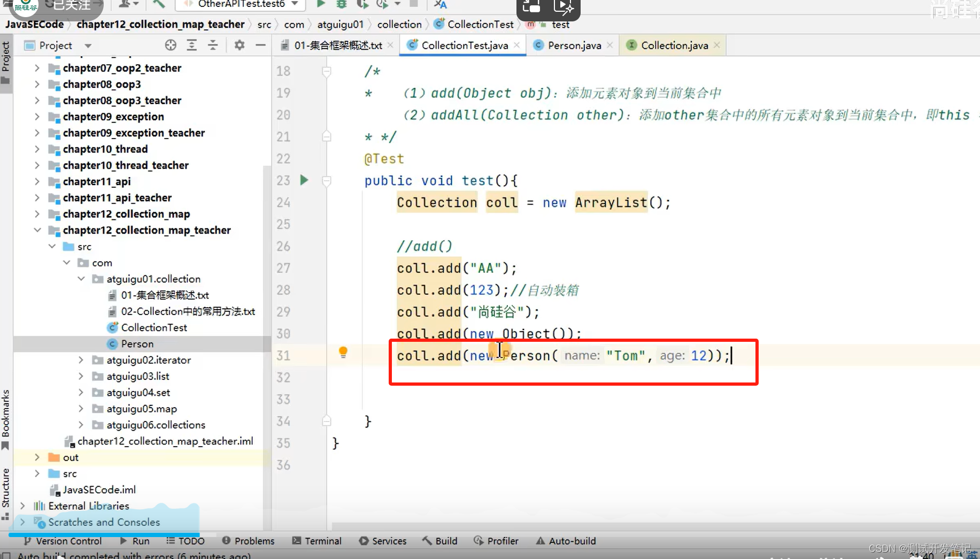Collapse the chapter12_collection_map_teacher module
Screen dimensions: 980x559
[x=37, y=230]
